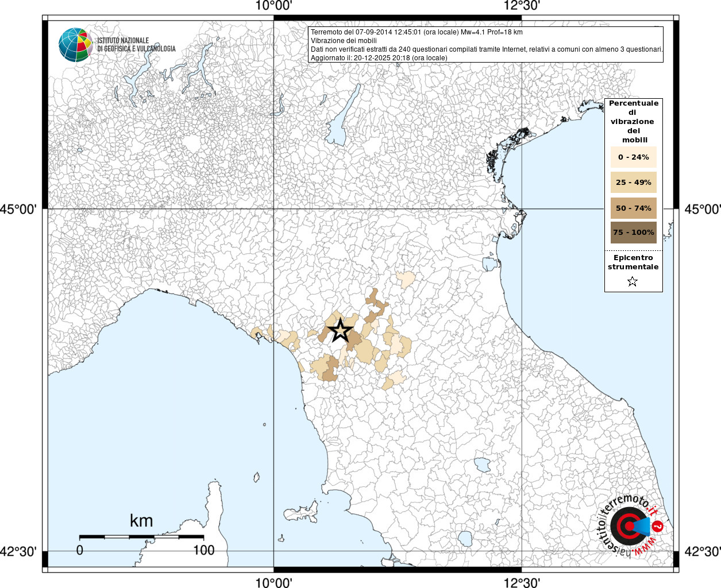Image resolution: width=721 pixels, height=588 pixels.
Task: Click the bottom 12°30' longitude label
Action: point(522,582)
